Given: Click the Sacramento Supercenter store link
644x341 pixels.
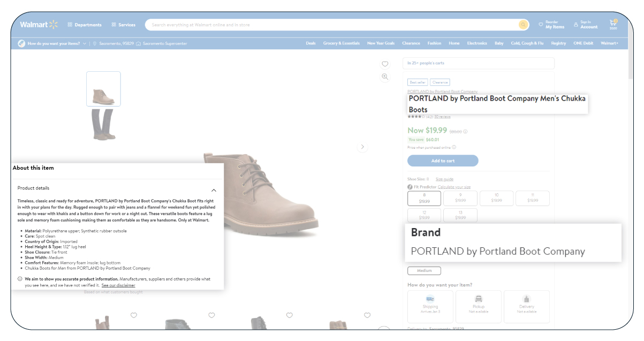Looking at the screenshot, I should click(162, 43).
